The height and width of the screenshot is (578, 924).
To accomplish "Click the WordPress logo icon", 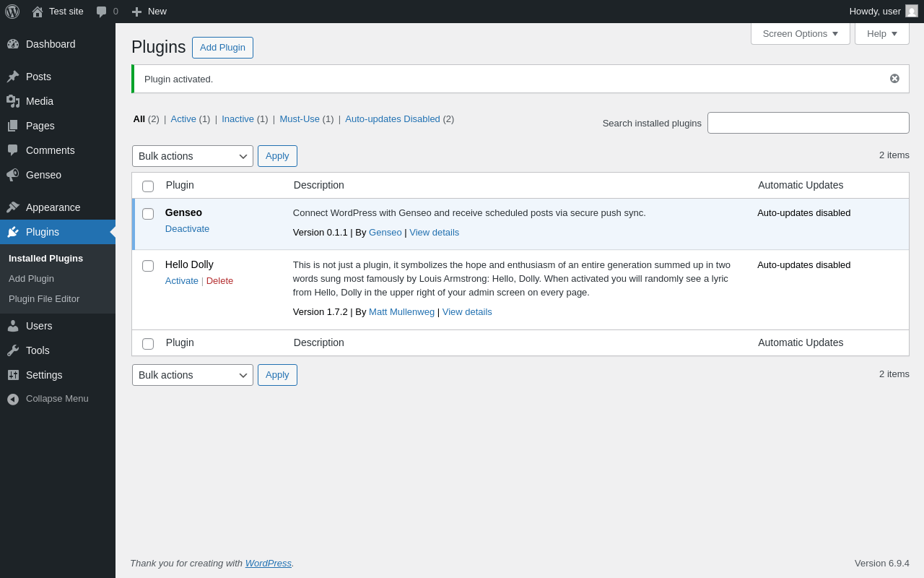I will point(12,12).
